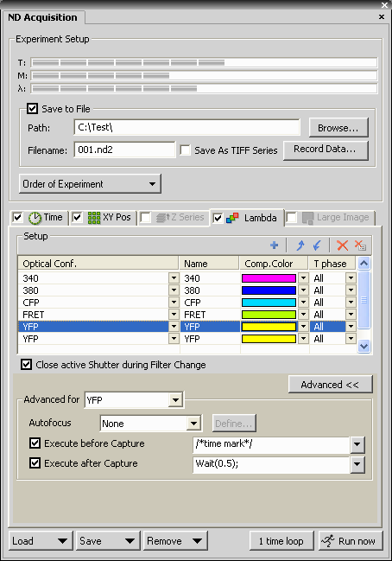Click the remove-all rows icon
The width and height of the screenshot is (392, 561).
coord(360,245)
